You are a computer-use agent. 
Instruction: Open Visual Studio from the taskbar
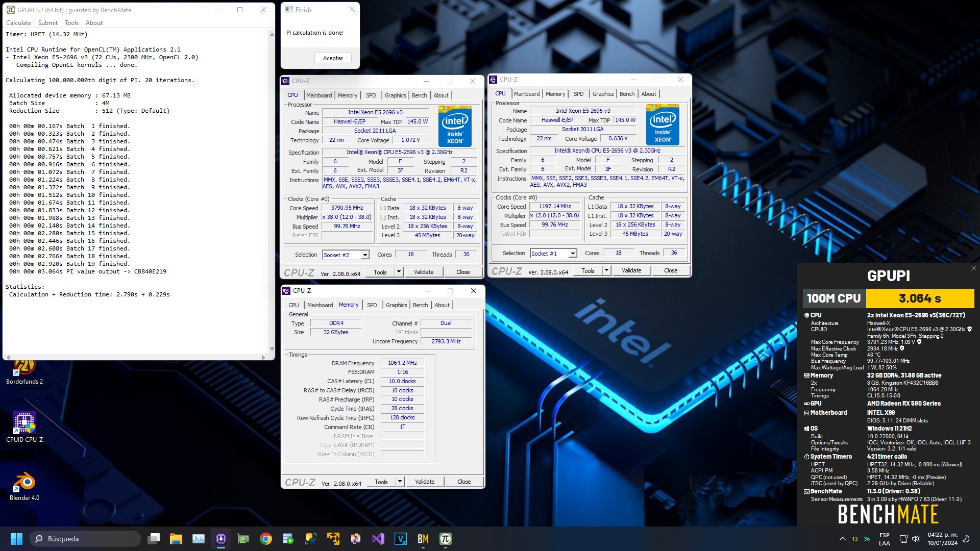tap(378, 539)
